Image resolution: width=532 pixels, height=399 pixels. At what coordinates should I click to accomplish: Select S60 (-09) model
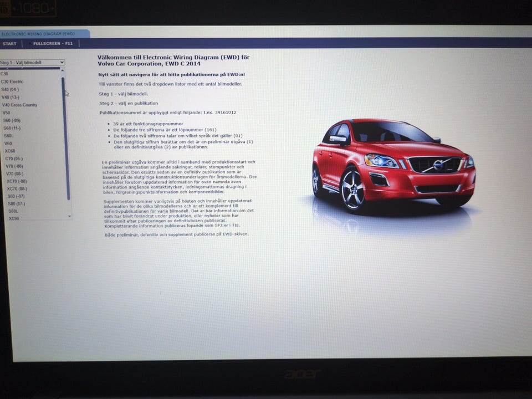[x=12, y=120]
